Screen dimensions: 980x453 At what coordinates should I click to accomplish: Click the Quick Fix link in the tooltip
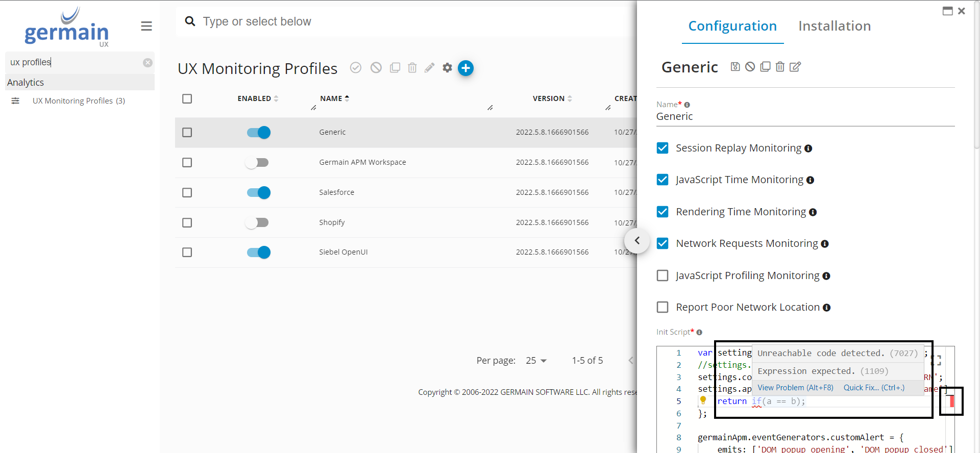(873, 388)
